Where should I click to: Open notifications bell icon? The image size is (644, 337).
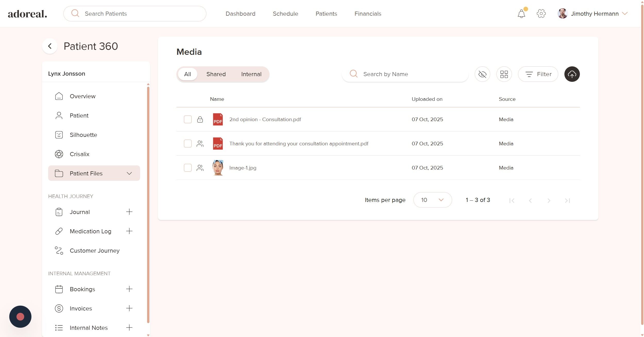pos(521,14)
